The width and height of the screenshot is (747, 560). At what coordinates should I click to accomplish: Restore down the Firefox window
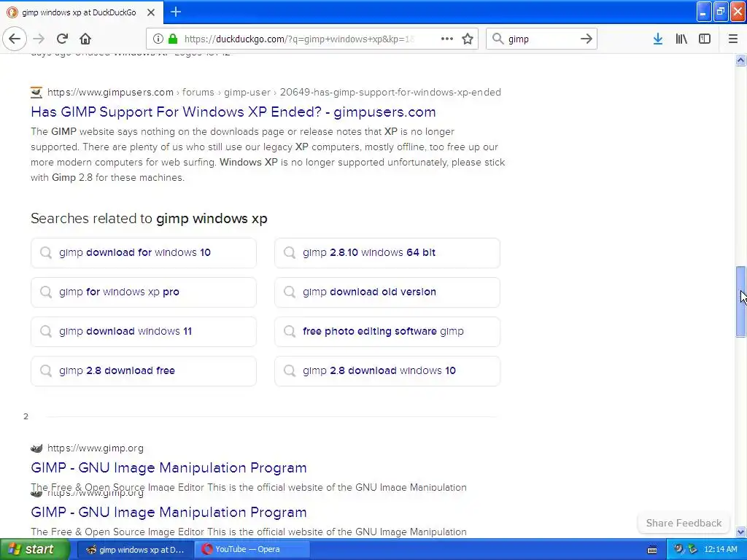[720, 12]
